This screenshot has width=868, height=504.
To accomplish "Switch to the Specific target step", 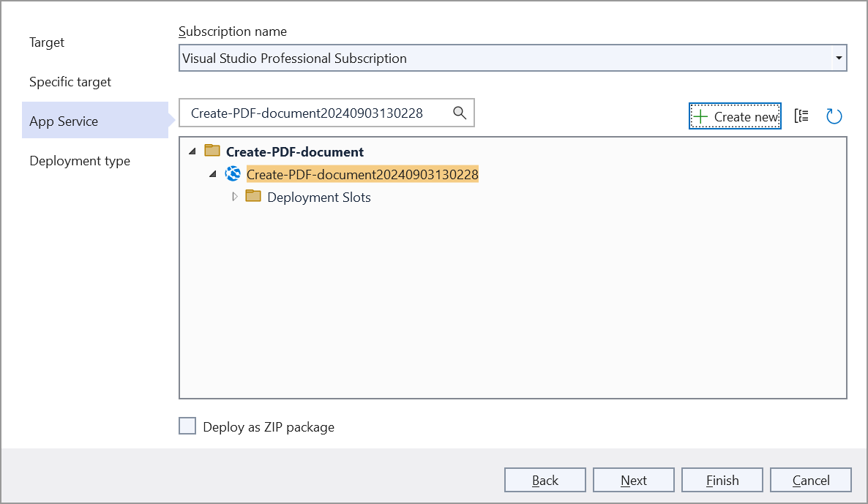I will [x=70, y=82].
